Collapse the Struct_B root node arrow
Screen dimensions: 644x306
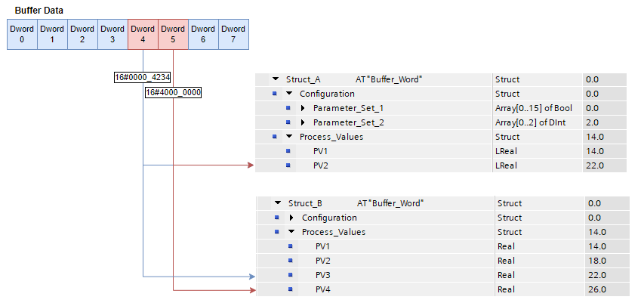point(278,203)
